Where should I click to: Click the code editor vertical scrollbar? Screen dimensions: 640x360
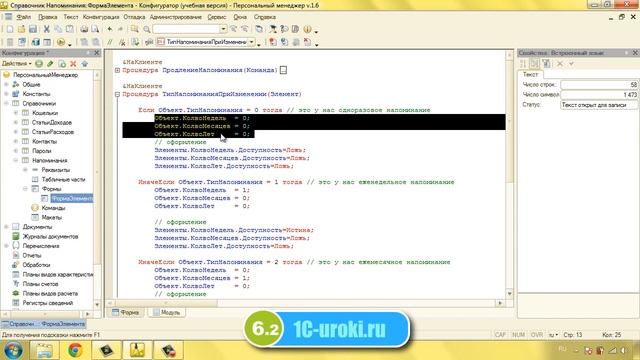point(509,173)
